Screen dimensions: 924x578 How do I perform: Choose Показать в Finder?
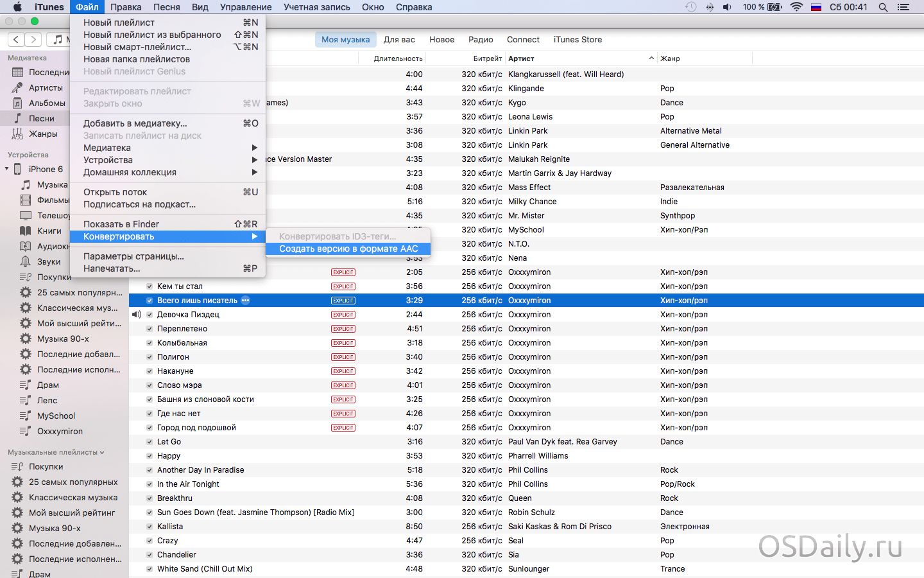[167, 224]
